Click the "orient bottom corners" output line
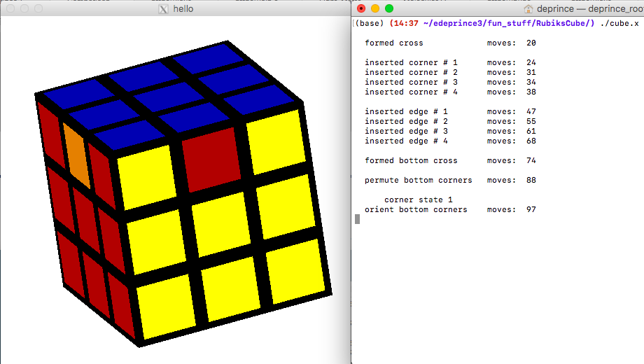The width and height of the screenshot is (644, 364). (415, 209)
